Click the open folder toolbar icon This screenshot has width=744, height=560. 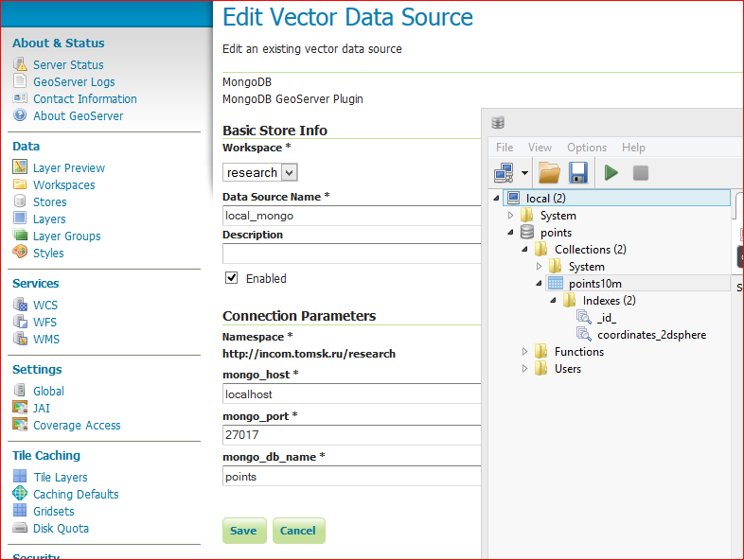pos(549,173)
